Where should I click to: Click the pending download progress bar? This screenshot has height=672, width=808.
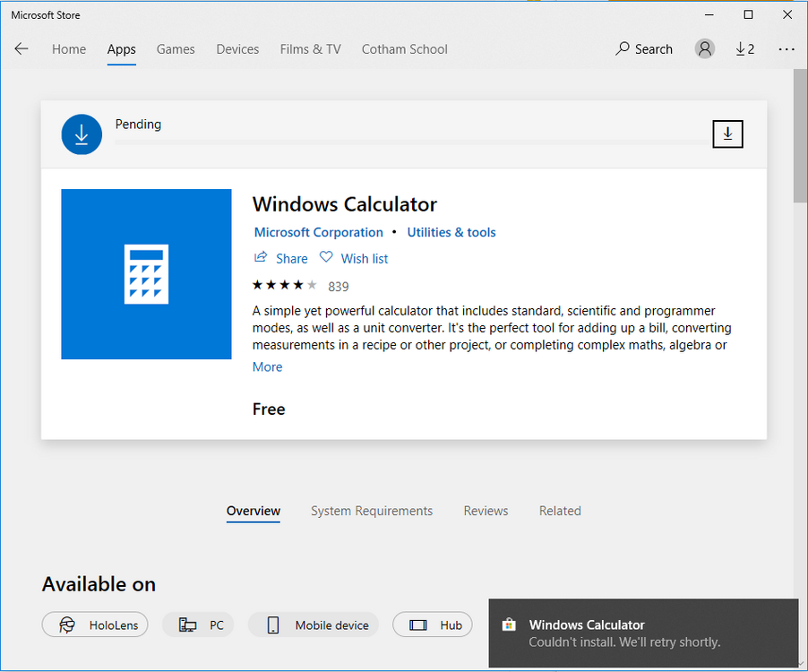click(412, 142)
